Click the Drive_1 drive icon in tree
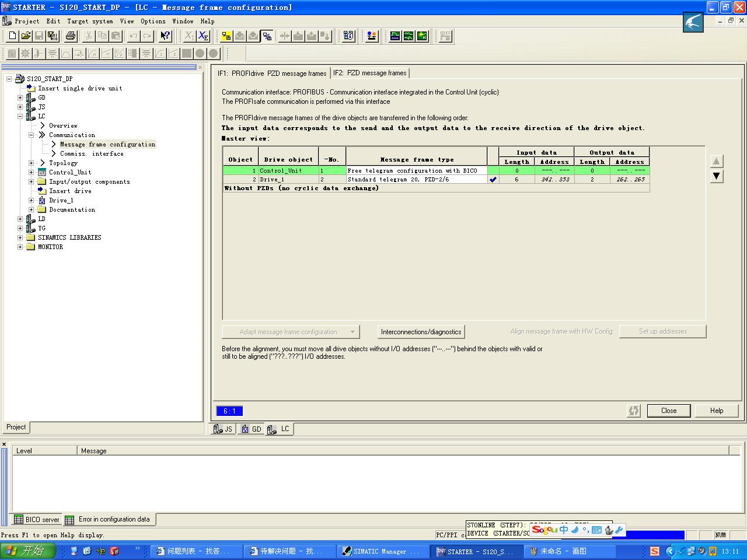 click(42, 200)
